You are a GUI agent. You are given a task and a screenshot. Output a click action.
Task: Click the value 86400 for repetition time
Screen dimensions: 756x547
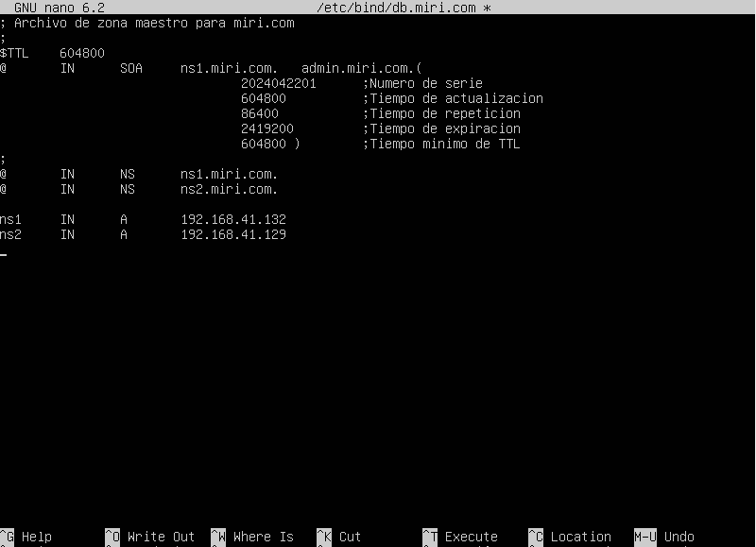coord(263,113)
